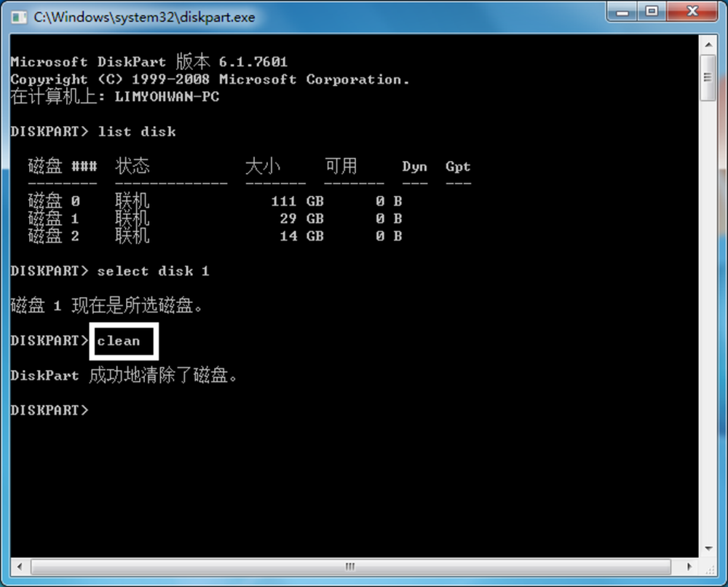Click the 'DiskPart 成功地清除了磁盘' message
The image size is (728, 587).
coord(124,376)
